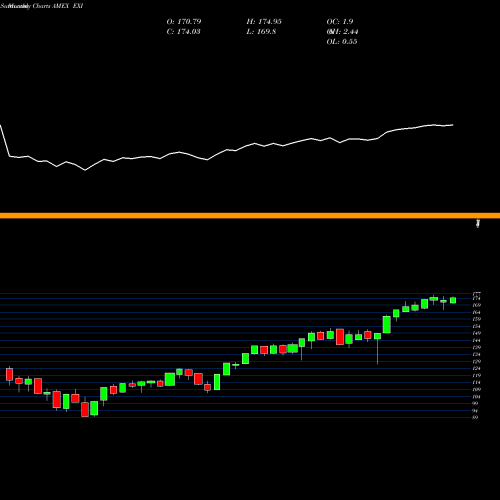Image resolution: width=500 pixels, height=500 pixels.
Task: Click the 109 price axis label
Action: pyautogui.click(x=476, y=390)
